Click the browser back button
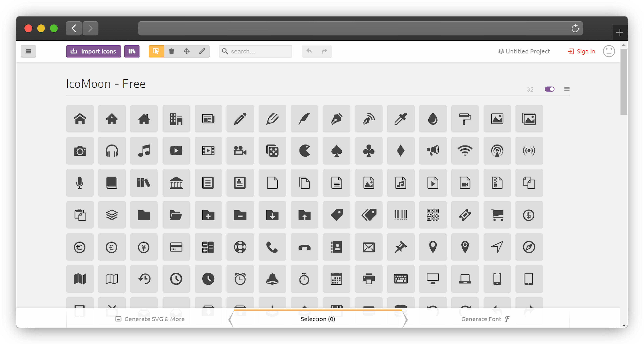This screenshot has height=344, width=644. (x=74, y=28)
